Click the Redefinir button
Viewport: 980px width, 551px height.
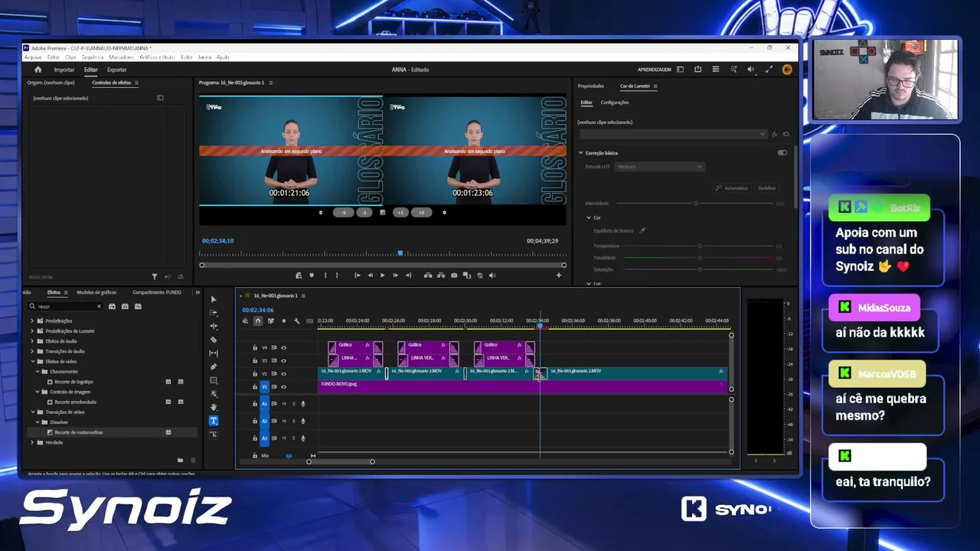[x=766, y=188]
